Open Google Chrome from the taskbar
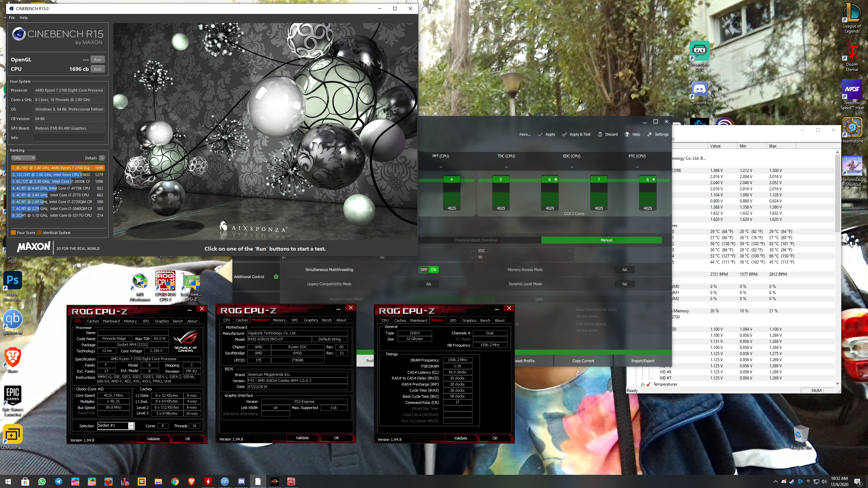This screenshot has width=868, height=488. tap(175, 481)
